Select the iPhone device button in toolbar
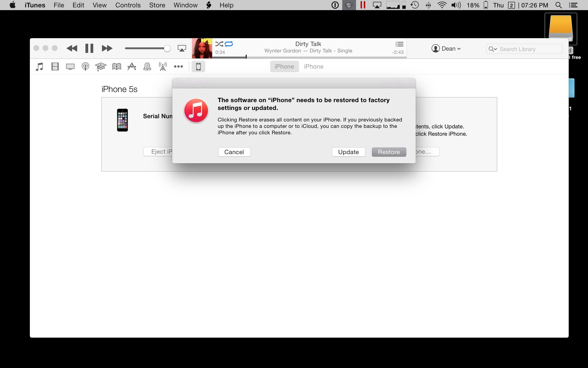 pos(198,66)
